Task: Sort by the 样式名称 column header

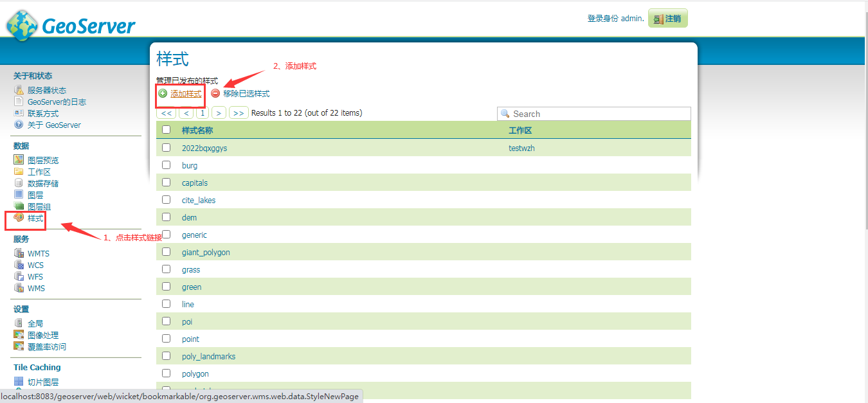Action: click(197, 130)
